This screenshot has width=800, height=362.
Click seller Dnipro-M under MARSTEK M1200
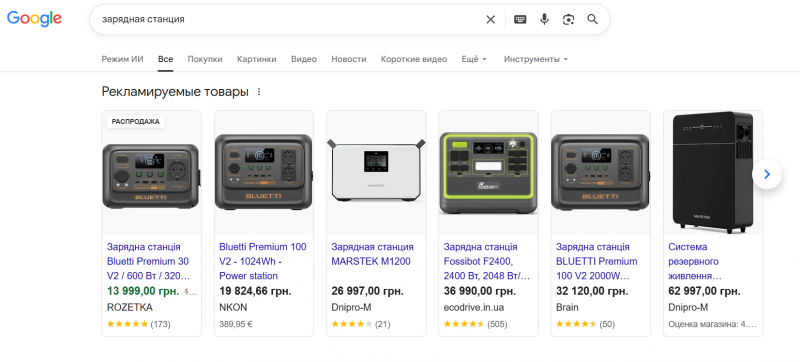(351, 307)
